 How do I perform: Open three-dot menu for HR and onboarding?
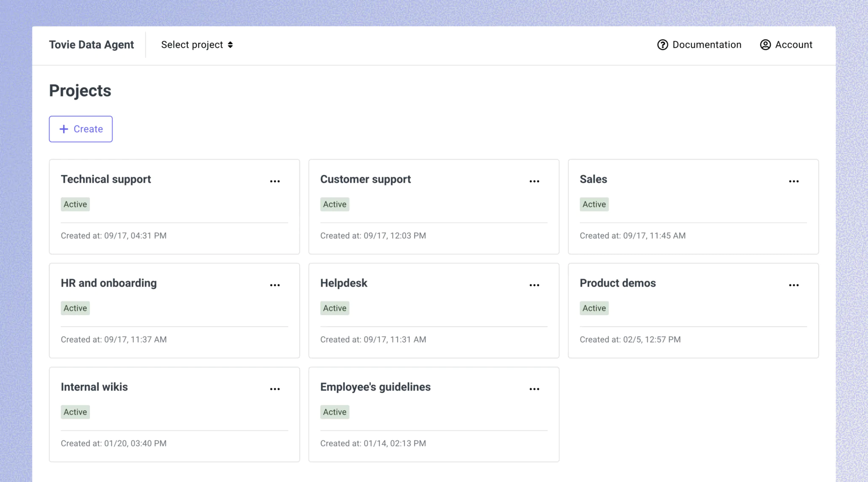point(275,285)
